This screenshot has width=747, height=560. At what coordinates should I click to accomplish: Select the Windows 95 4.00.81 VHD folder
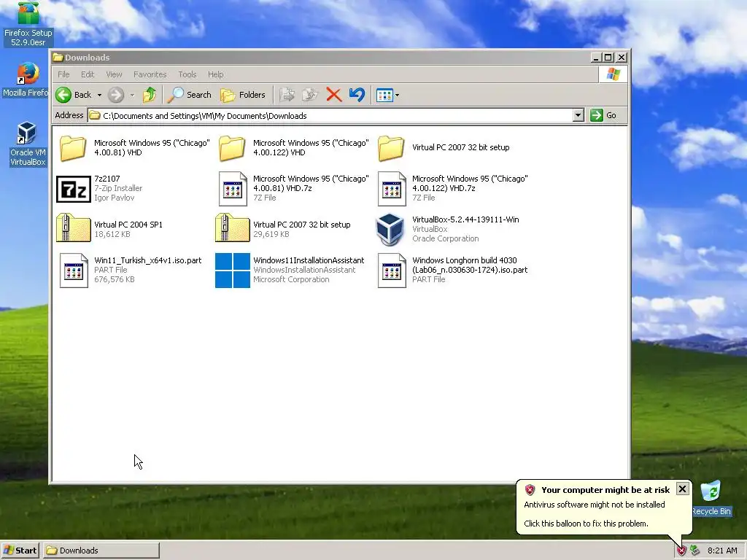pos(73,147)
